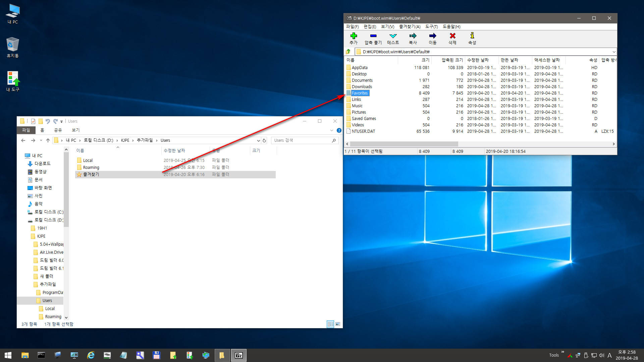Click 추가파일 in Explorer breadcrumb path
The image size is (644, 362).
click(145, 140)
